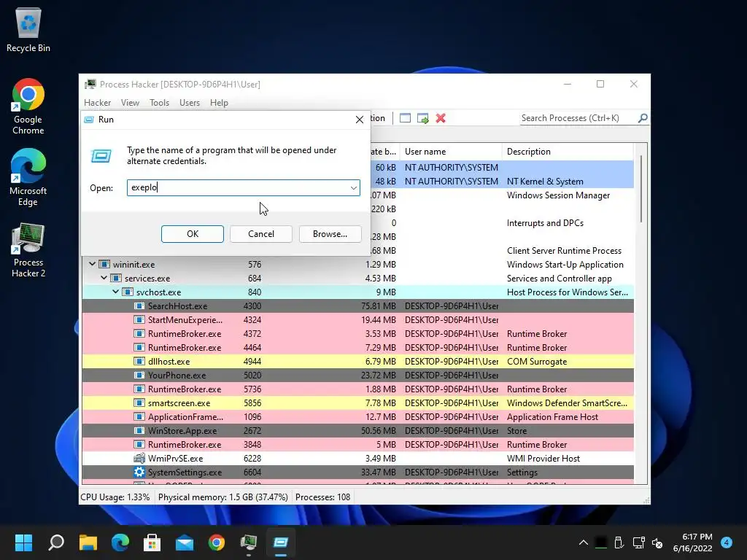
Task: Switch to Process Hacker taskbar icon
Action: [249, 542]
